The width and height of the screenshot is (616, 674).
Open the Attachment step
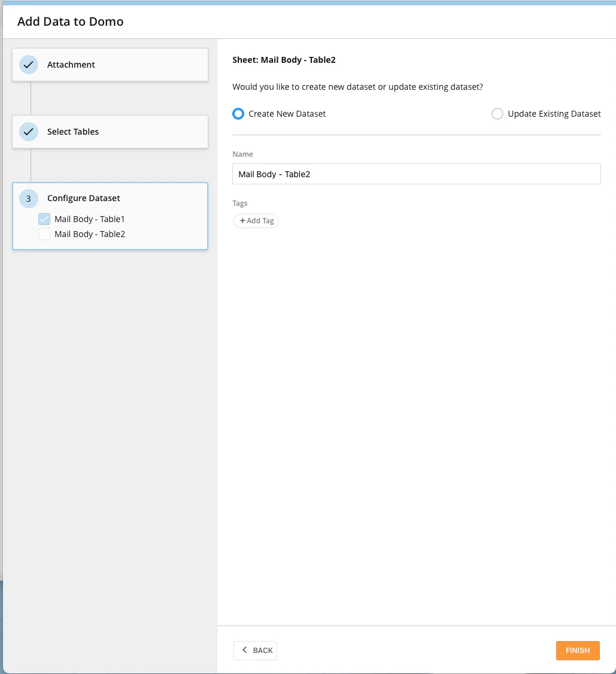point(110,65)
